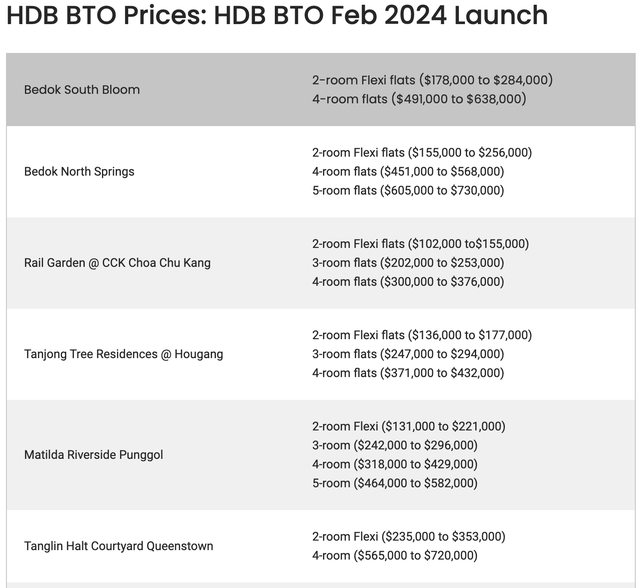Select Rail Garden @ CCK Choa Chu Kang

(117, 263)
